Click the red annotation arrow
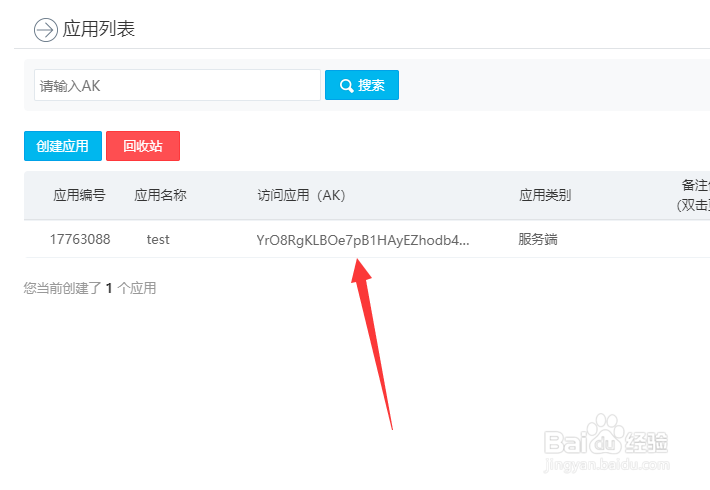 click(370, 344)
